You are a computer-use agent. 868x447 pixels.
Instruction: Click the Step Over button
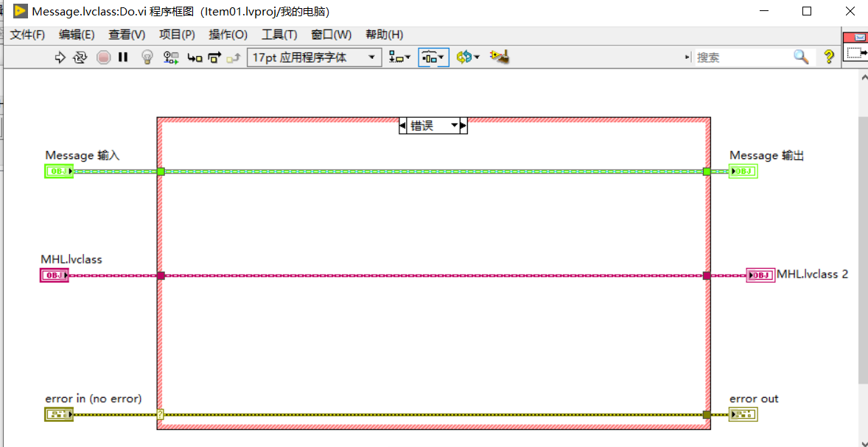coord(214,57)
